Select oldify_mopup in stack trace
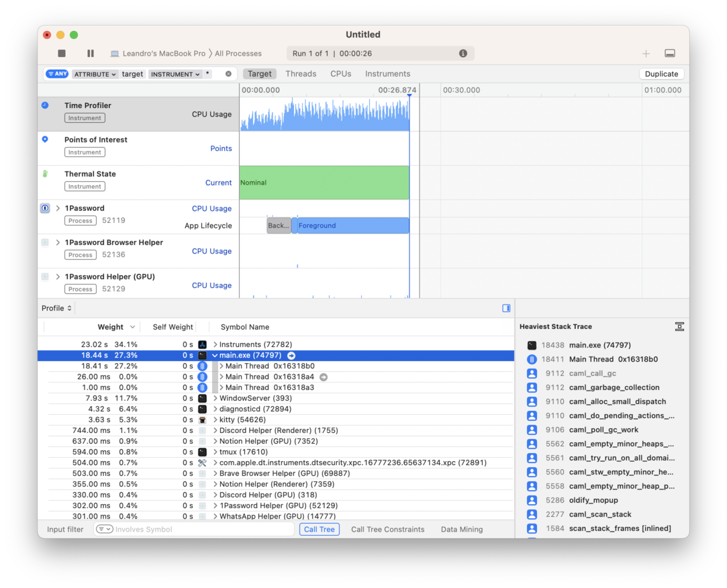Image resolution: width=727 pixels, height=588 pixels. pyautogui.click(x=593, y=500)
